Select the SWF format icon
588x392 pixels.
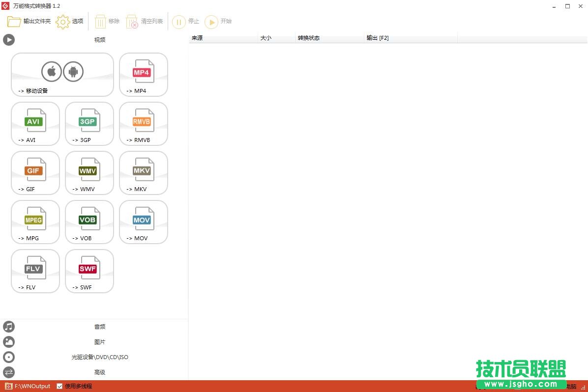coord(89,271)
